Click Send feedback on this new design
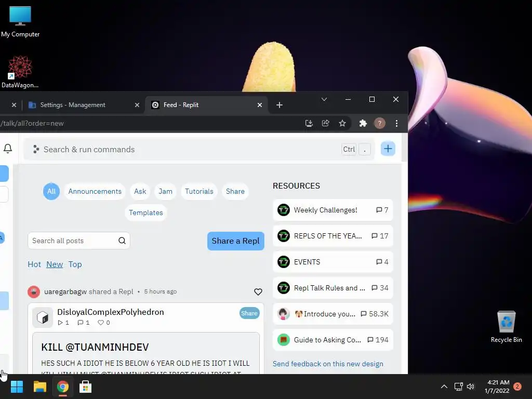Screen dimensions: 532x399 point(328,364)
